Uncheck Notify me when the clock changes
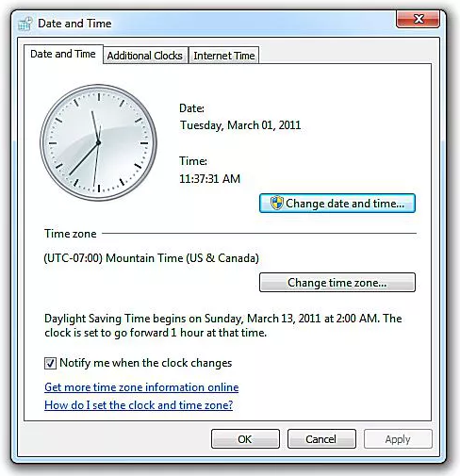This screenshot has width=460, height=476. pyautogui.click(x=50, y=363)
